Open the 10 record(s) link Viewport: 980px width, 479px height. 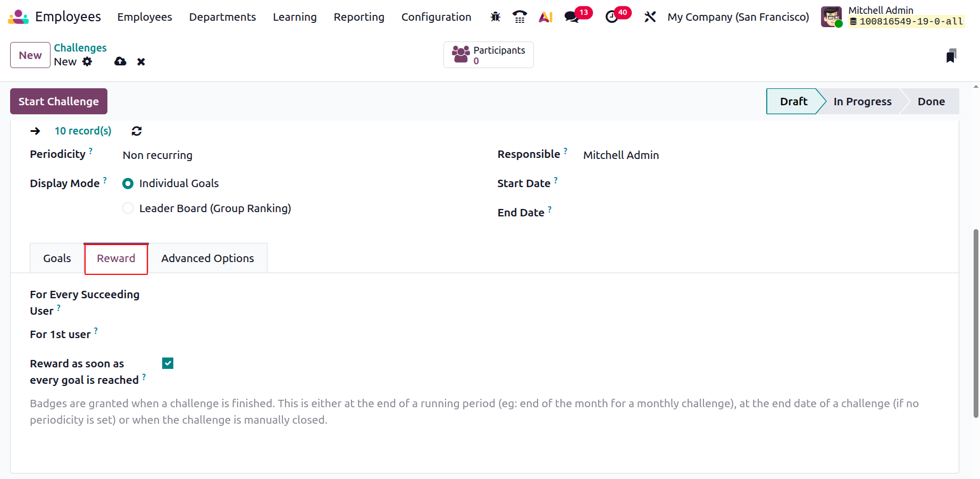(83, 131)
